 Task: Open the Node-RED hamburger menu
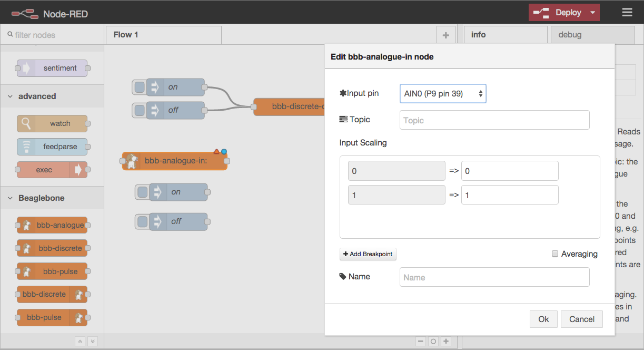coord(627,12)
